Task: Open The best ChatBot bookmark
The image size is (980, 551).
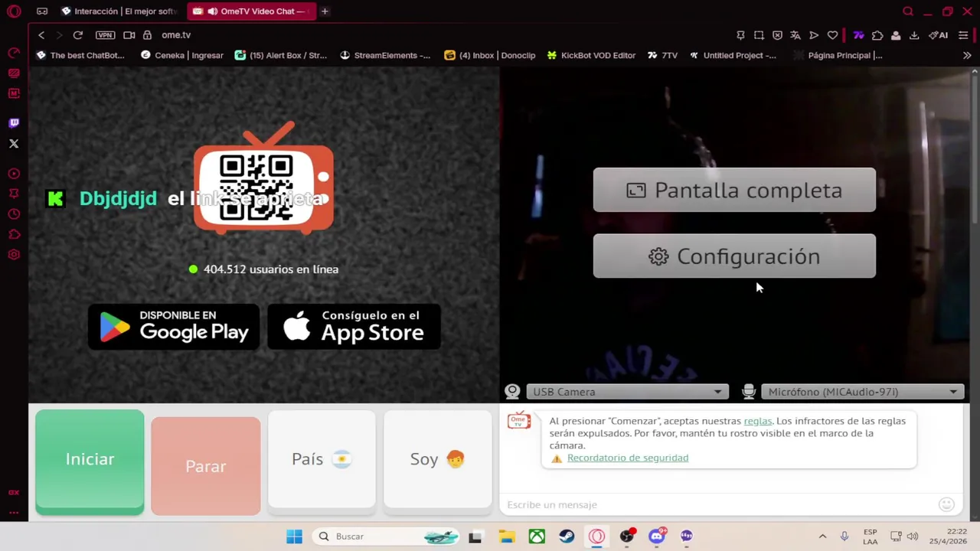Action: point(80,55)
